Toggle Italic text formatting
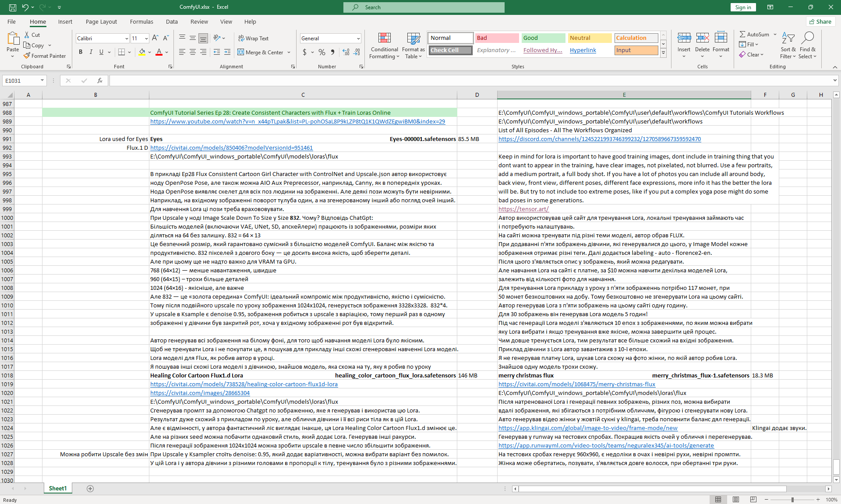 coord(91,52)
